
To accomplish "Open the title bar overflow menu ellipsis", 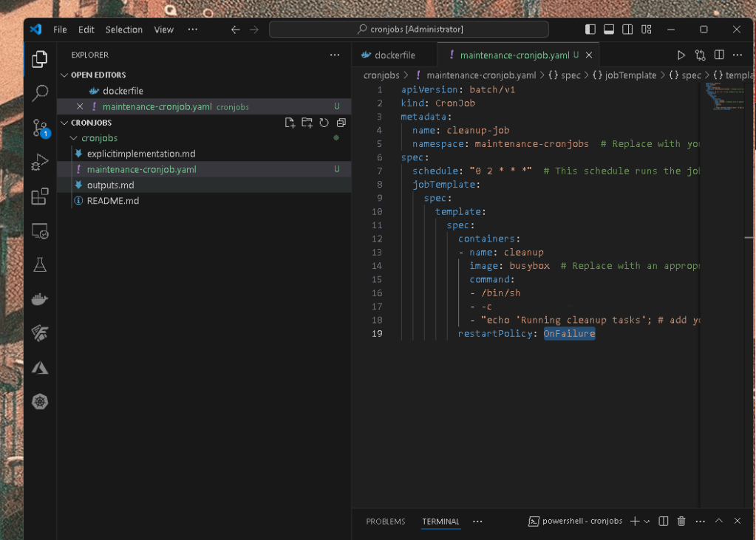I will (x=193, y=30).
